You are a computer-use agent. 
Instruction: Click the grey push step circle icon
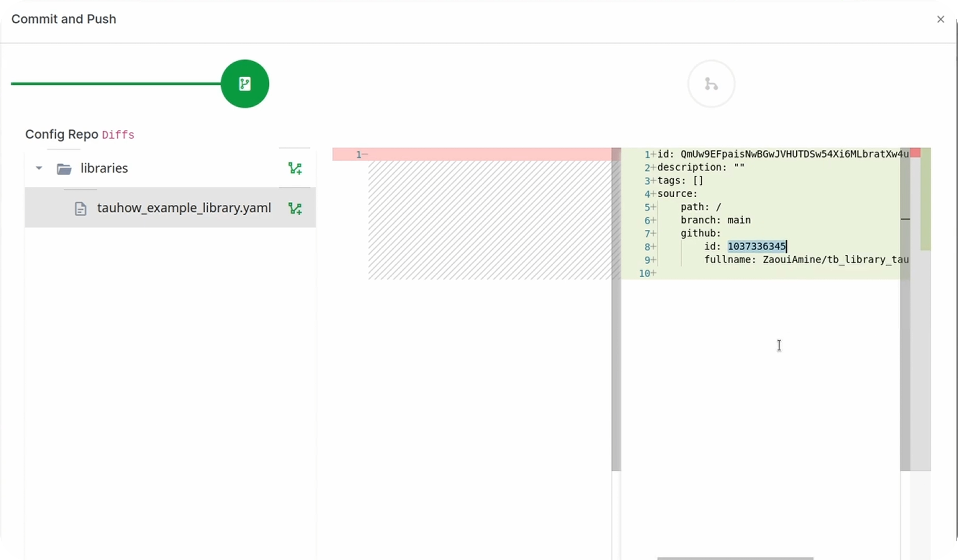tap(711, 84)
